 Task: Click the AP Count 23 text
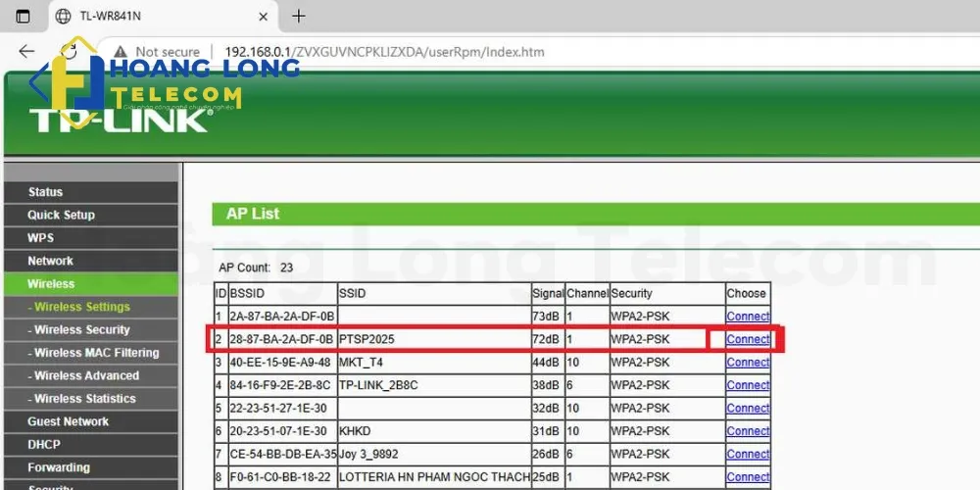pos(256,268)
